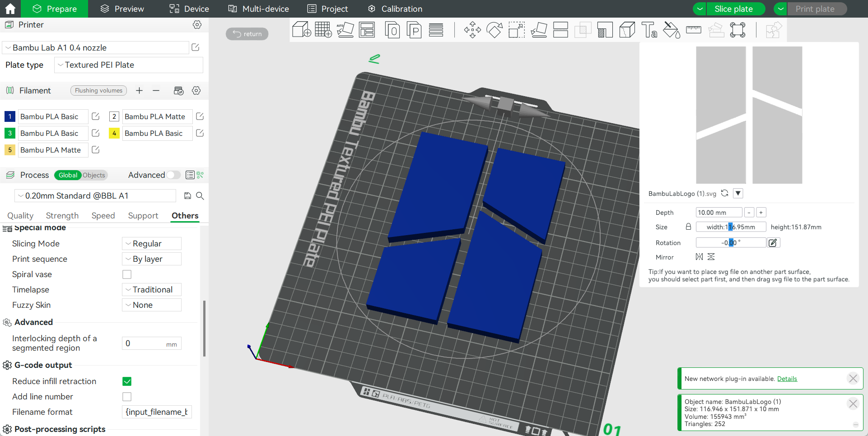868x436 pixels.
Task: Select the Seam painting tool
Action: [627, 30]
